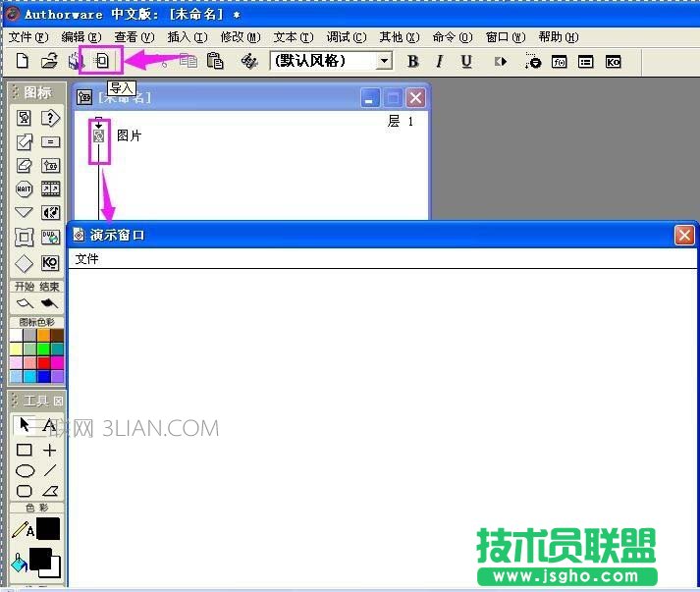Select the Digital Movie icon in palette
700x592 pixels.
point(50,188)
